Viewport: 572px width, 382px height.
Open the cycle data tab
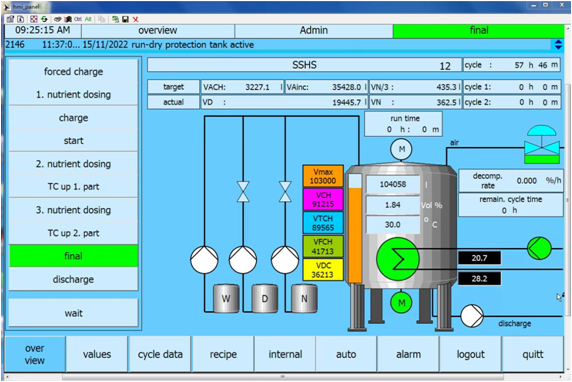(160, 354)
